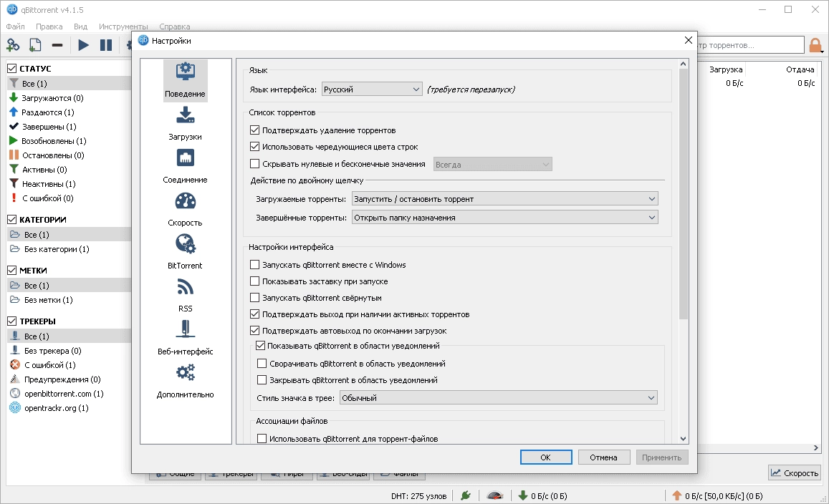
Task: Select opentrackr.org (1) tracker
Action: [x=56, y=408]
